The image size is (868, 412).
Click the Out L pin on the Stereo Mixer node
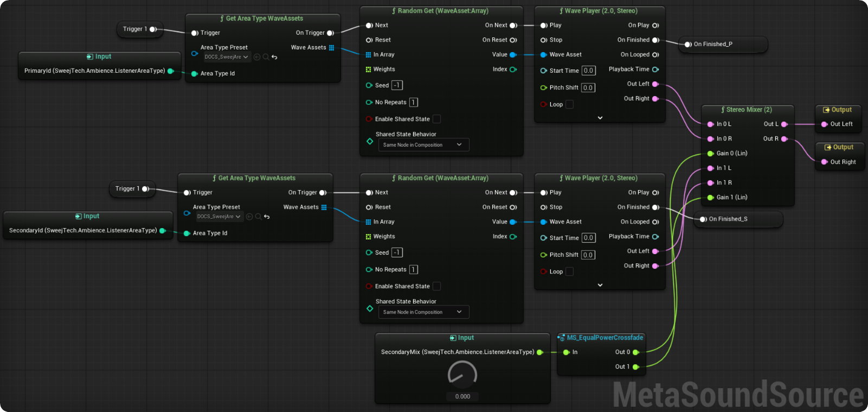[784, 124]
